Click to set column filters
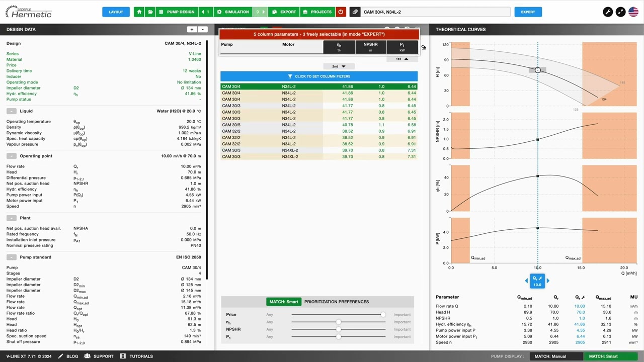Screen dimensions: 644x362 (x=319, y=76)
